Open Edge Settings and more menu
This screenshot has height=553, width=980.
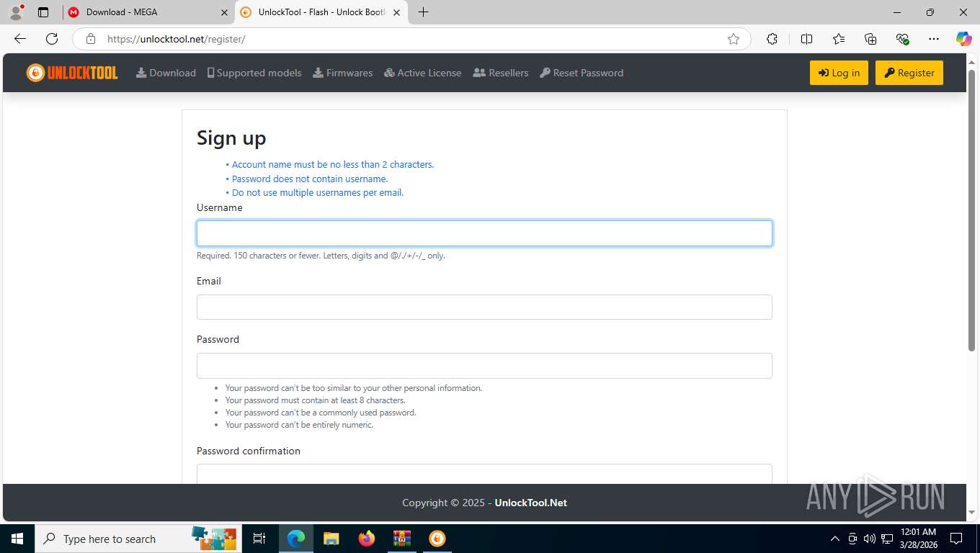[x=934, y=39]
